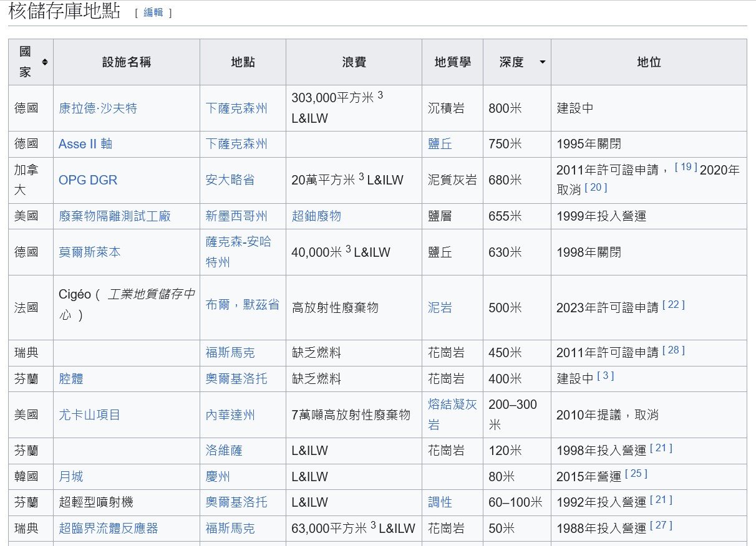This screenshot has width=756, height=546.
Task: Sort table by 國家 column arrows
Action: (x=45, y=62)
